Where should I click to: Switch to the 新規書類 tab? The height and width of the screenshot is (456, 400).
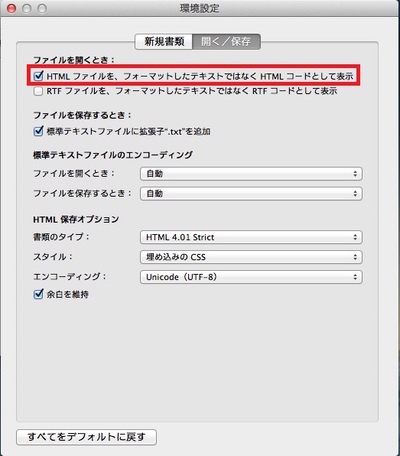click(x=164, y=42)
